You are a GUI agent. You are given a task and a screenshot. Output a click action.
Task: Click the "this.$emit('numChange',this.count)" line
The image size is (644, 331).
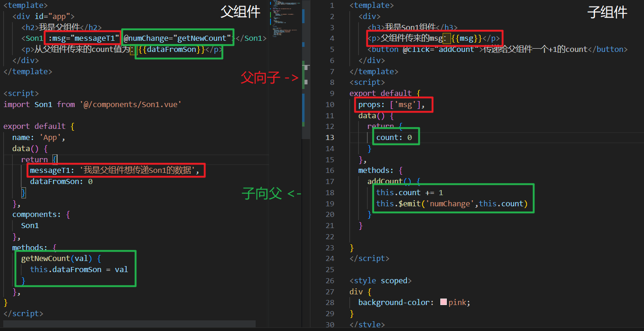coord(452,204)
